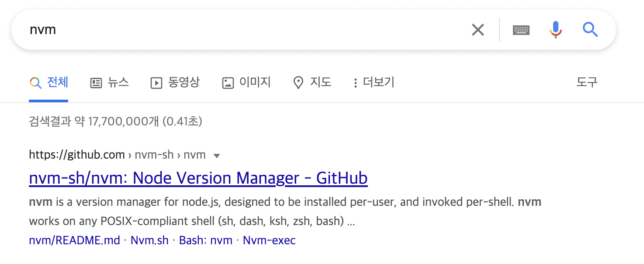644x264 pixels.
Task: Open the 더보기 menu
Action: pos(374,83)
